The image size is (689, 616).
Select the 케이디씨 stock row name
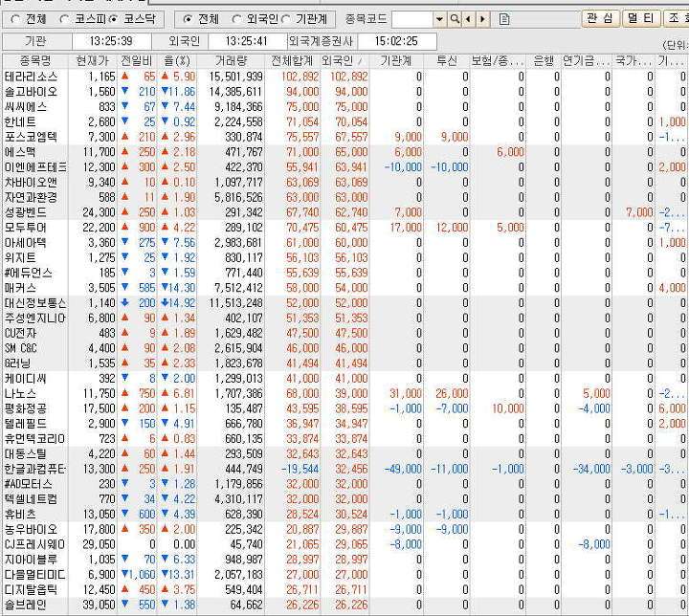pyautogui.click(x=26, y=378)
